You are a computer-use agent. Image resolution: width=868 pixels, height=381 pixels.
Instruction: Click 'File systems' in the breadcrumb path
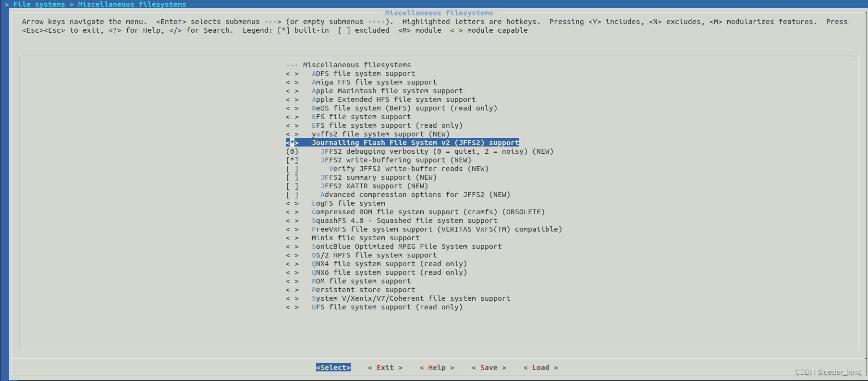39,4
